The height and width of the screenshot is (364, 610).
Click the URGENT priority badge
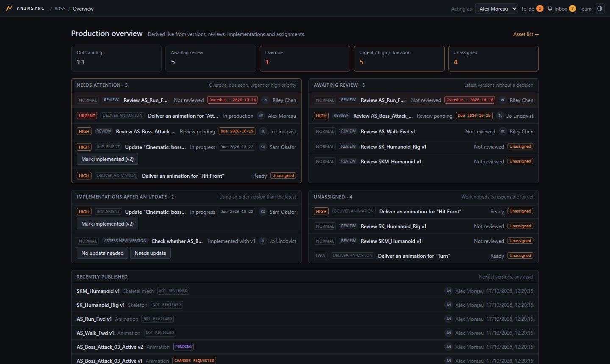(x=87, y=116)
